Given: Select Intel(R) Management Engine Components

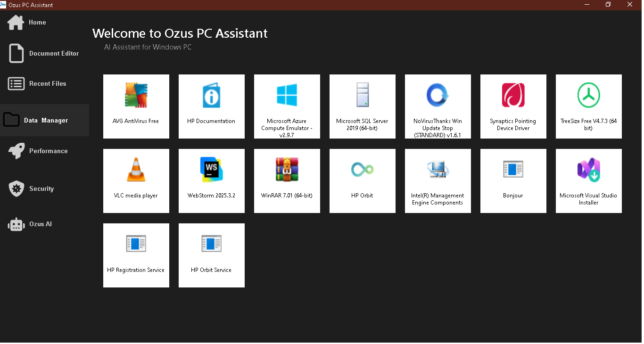Looking at the screenshot, I should click(438, 180).
